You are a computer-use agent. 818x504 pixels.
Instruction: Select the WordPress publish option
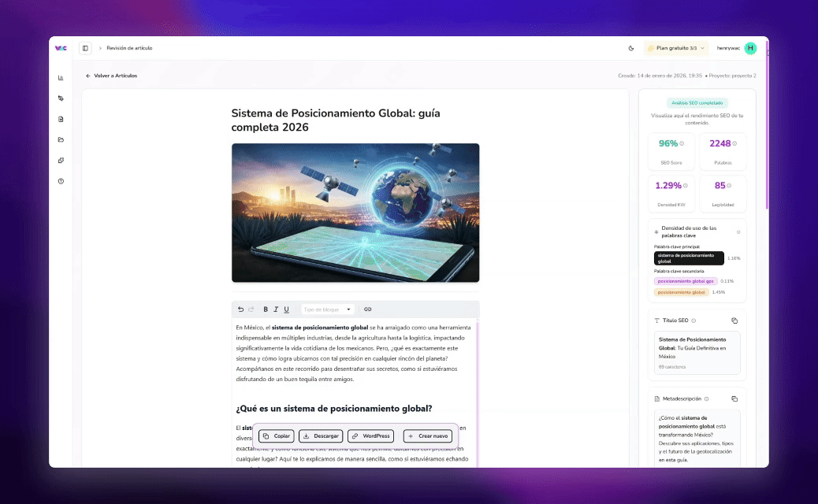(x=371, y=436)
